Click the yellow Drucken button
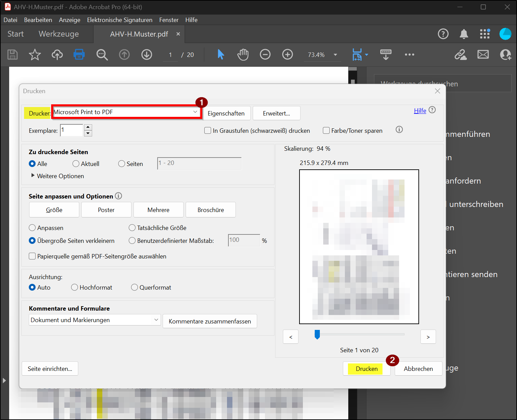The height and width of the screenshot is (420, 517). 366,369
